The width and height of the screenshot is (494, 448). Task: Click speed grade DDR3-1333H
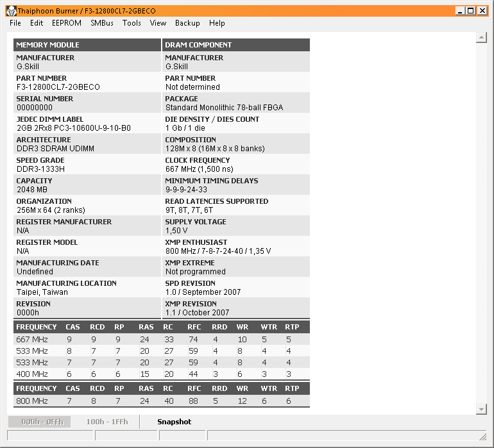(40, 169)
